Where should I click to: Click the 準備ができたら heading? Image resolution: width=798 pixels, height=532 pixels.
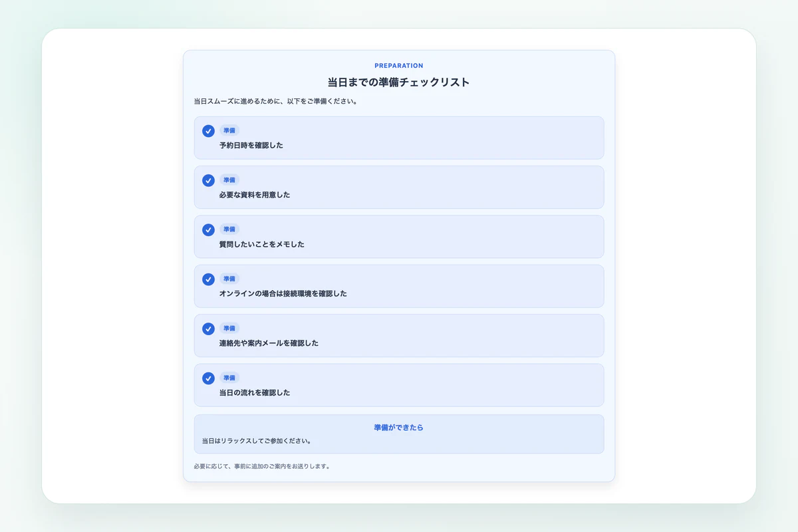pyautogui.click(x=399, y=428)
